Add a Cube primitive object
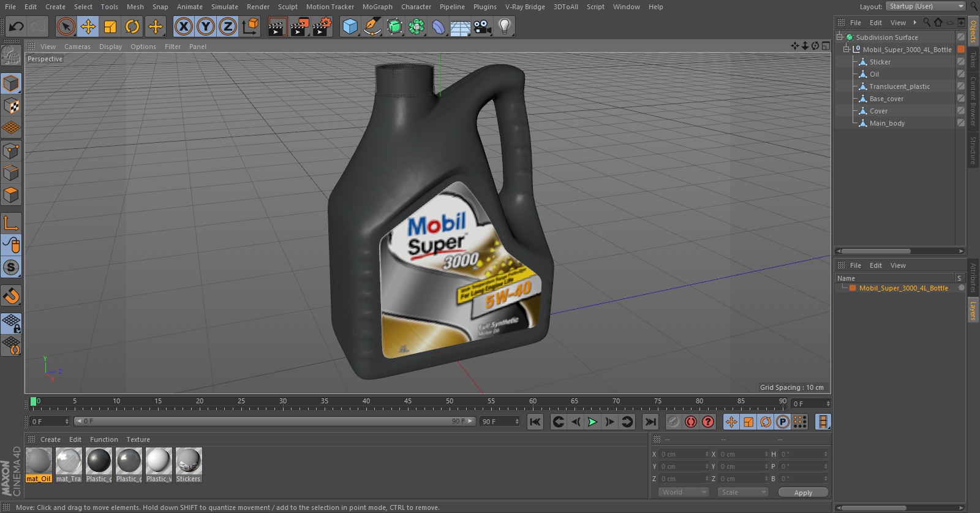This screenshot has width=980, height=513. 350,26
